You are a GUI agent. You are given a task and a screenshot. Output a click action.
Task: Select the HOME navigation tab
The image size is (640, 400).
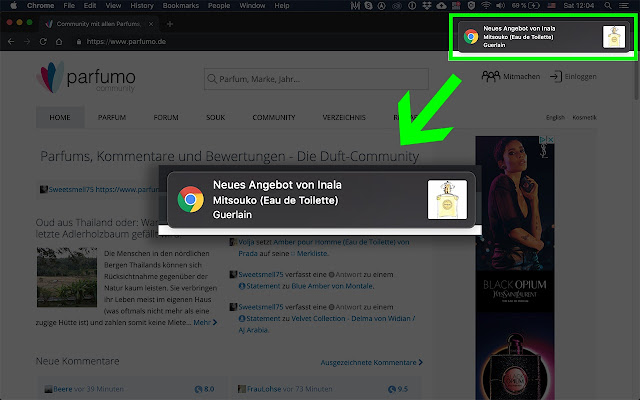60,118
